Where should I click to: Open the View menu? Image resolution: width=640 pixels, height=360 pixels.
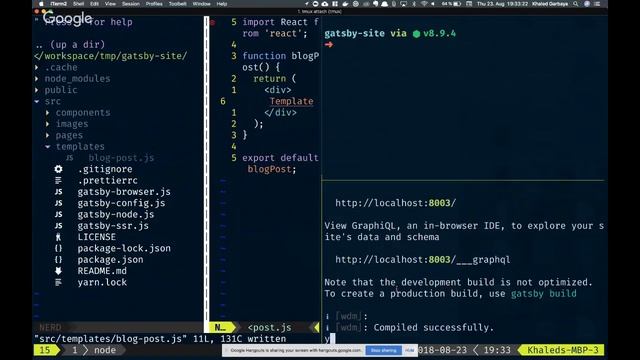(x=110, y=4)
